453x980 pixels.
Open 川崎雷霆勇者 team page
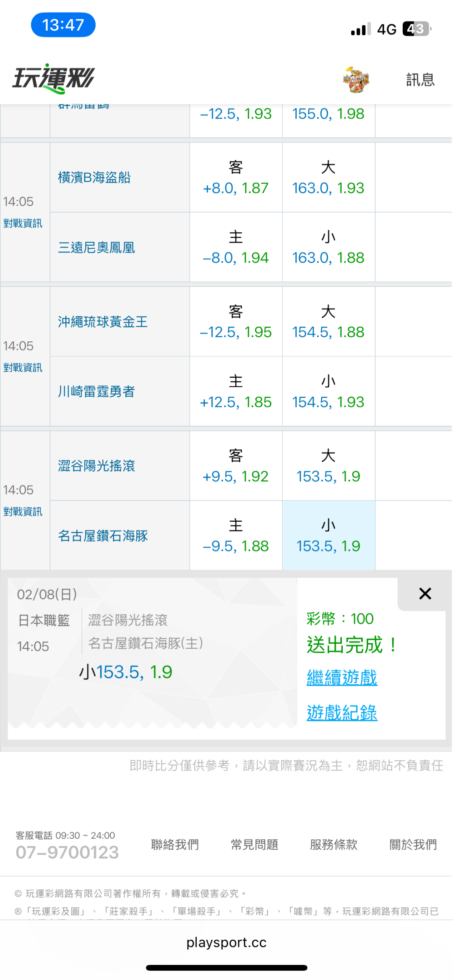tap(96, 392)
